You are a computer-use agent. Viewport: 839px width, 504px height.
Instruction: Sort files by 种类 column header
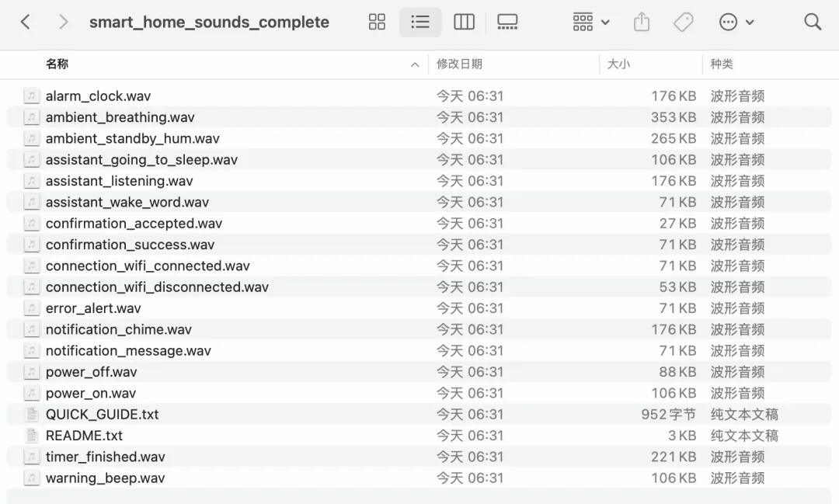722,64
